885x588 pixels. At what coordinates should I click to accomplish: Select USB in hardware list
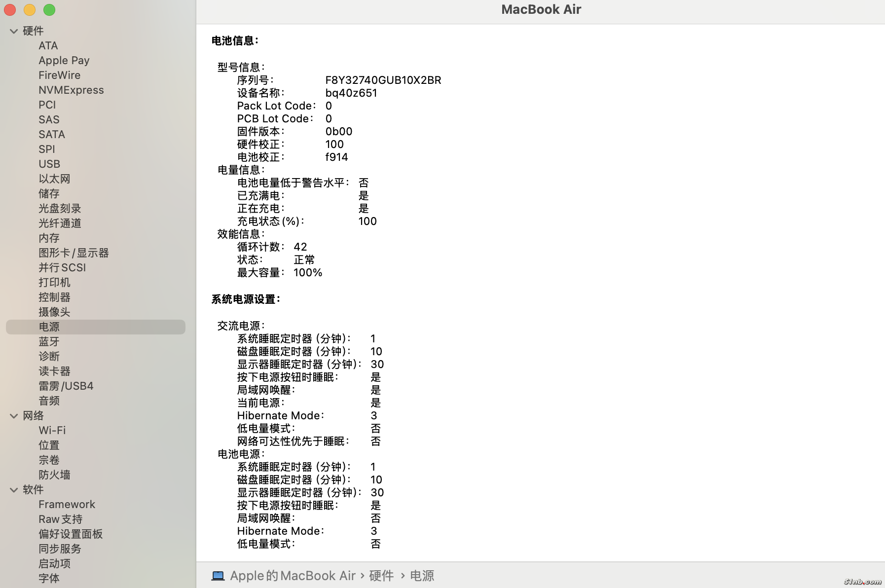coord(49,164)
